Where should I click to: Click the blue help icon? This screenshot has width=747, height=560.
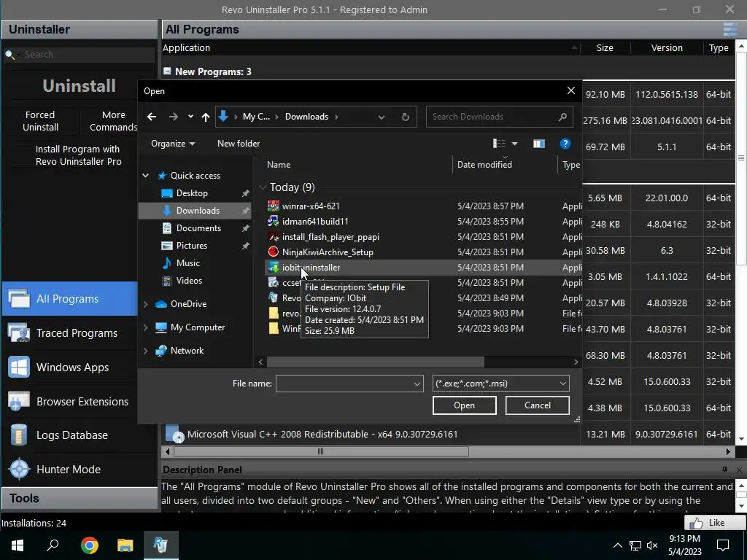565,144
